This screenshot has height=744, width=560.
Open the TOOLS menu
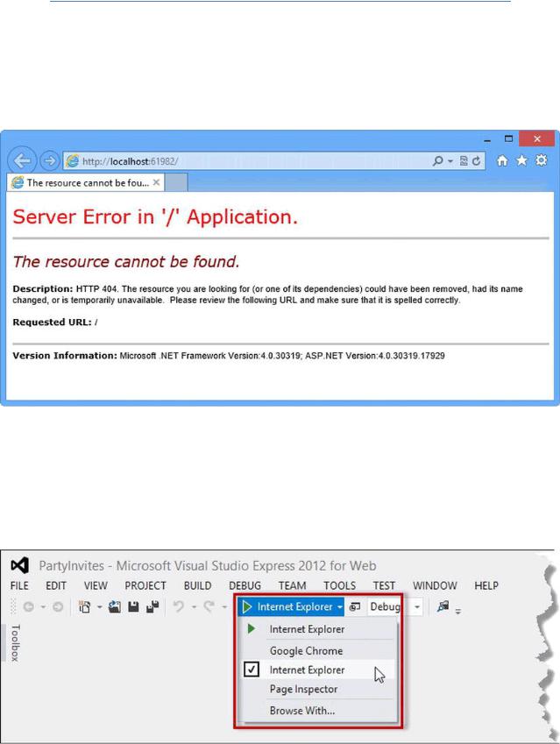339,585
